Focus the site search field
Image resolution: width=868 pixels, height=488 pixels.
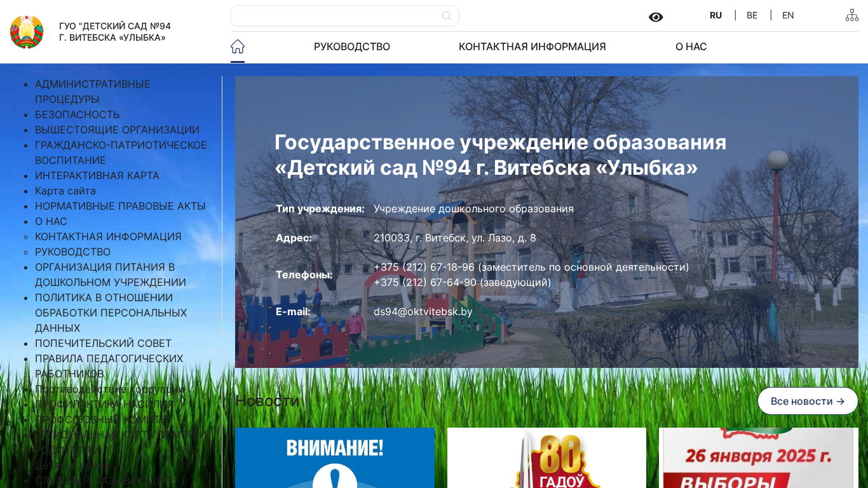click(344, 16)
